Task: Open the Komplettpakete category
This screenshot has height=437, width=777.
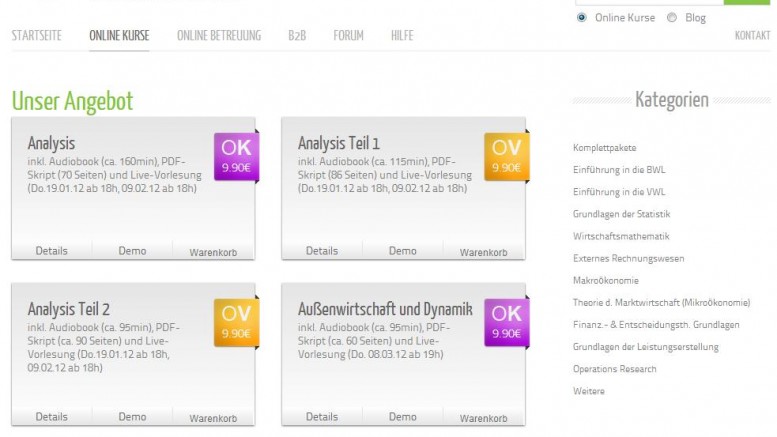Action: 604,148
